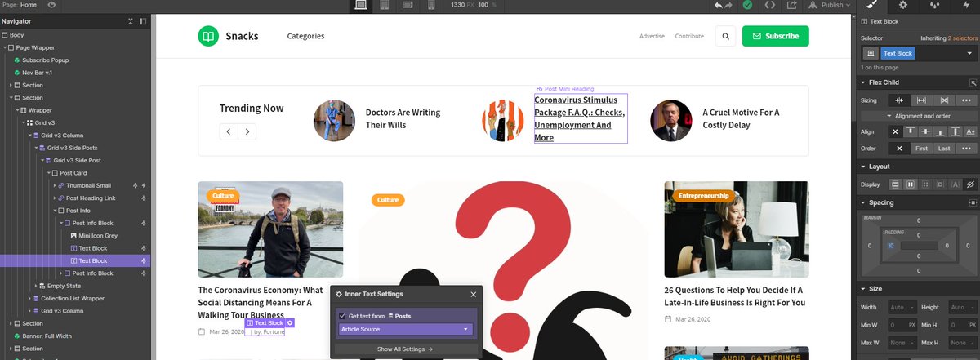Open the Element Settings gear tab
Screen dimensions: 980x360
point(902,5)
